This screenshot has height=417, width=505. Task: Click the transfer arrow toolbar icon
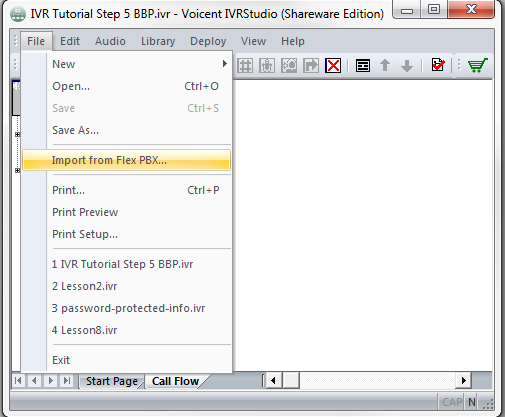click(311, 65)
